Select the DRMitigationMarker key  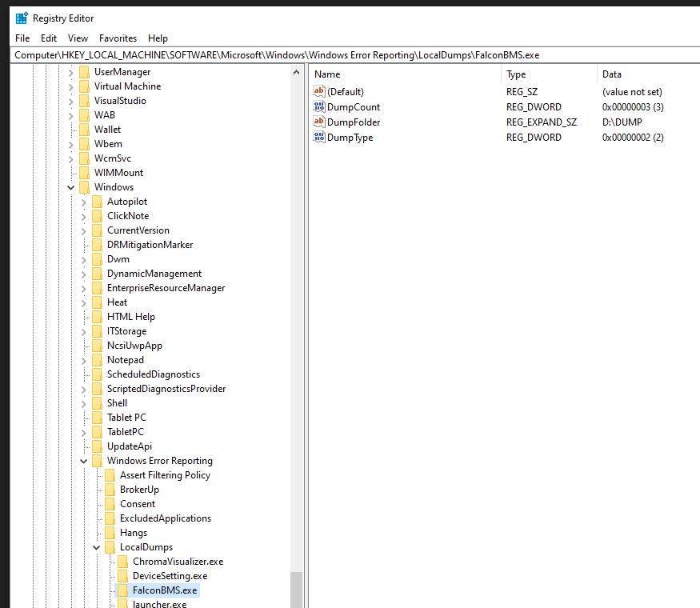(150, 245)
